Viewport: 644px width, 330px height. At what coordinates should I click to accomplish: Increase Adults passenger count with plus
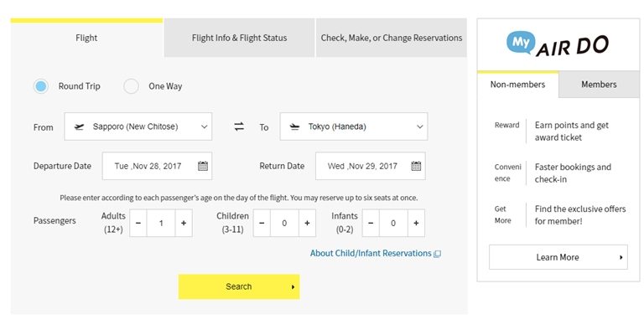pyautogui.click(x=184, y=223)
